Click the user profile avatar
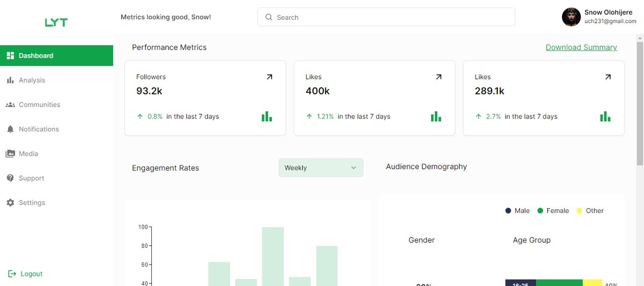644x286 pixels. [572, 17]
